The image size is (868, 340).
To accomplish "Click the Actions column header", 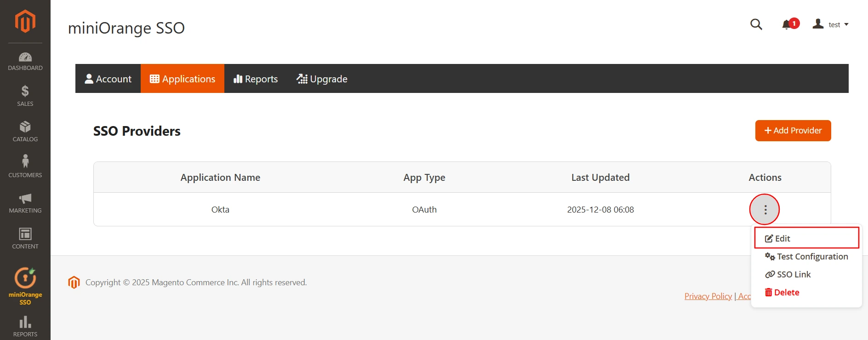I will click(x=765, y=178).
